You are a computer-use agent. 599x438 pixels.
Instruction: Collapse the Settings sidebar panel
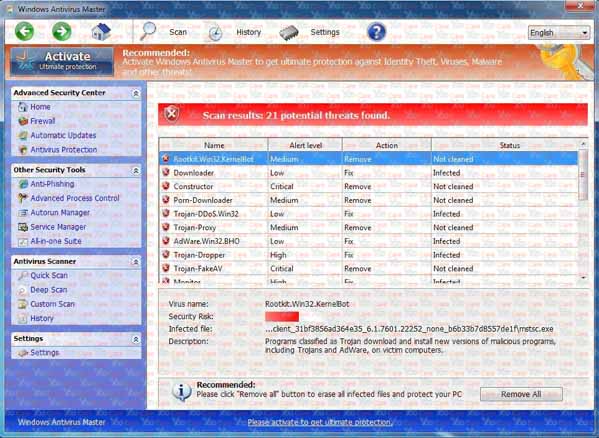(x=135, y=339)
